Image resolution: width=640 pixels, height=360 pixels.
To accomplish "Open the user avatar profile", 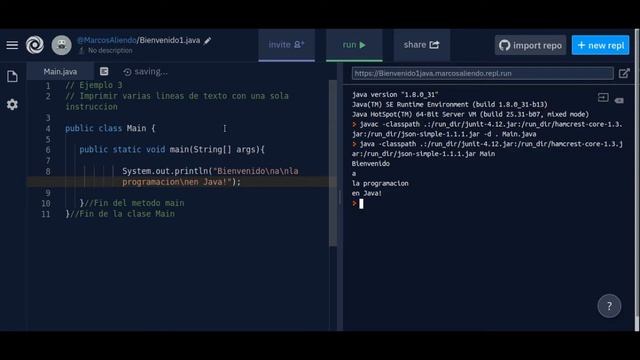I will click(61, 45).
